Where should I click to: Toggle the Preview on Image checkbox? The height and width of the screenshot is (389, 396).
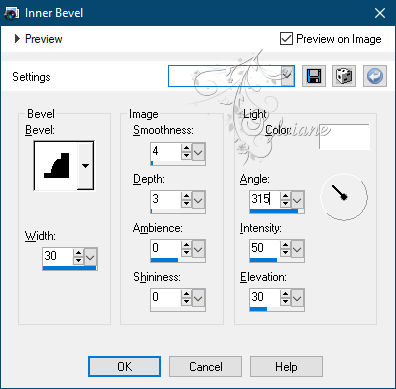286,39
